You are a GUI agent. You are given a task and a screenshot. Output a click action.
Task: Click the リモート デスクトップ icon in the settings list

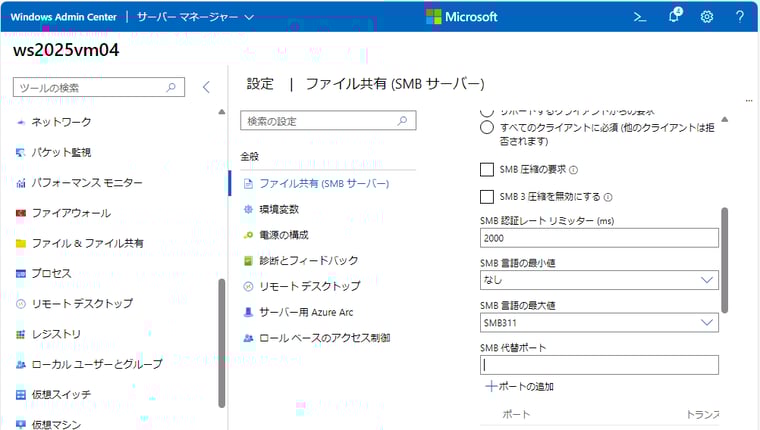click(248, 287)
